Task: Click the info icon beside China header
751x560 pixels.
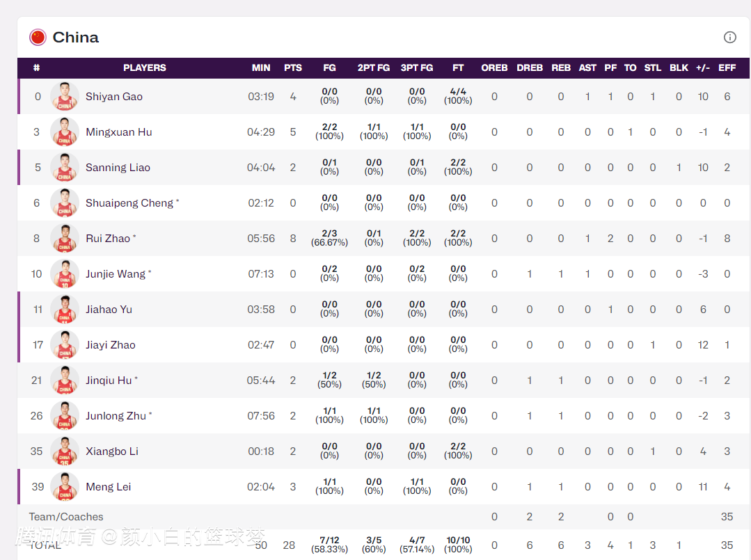Action: (x=729, y=38)
